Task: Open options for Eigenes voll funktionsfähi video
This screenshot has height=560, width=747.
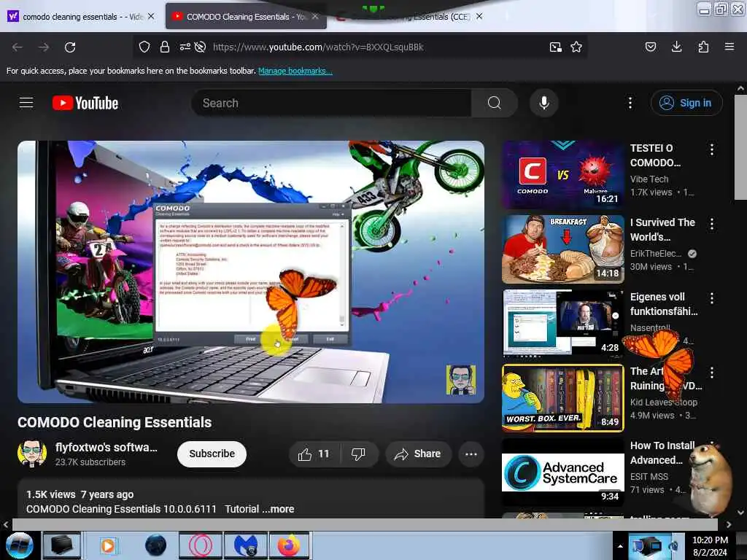Action: point(712,298)
